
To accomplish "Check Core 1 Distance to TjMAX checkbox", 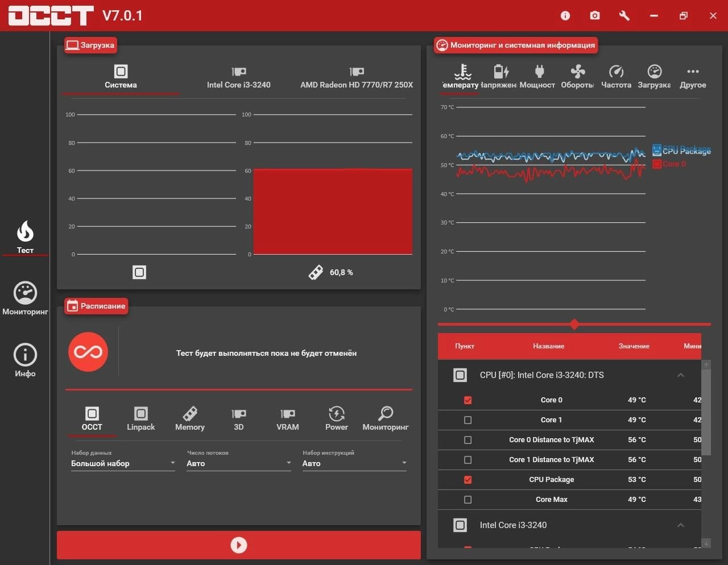I will [x=468, y=460].
